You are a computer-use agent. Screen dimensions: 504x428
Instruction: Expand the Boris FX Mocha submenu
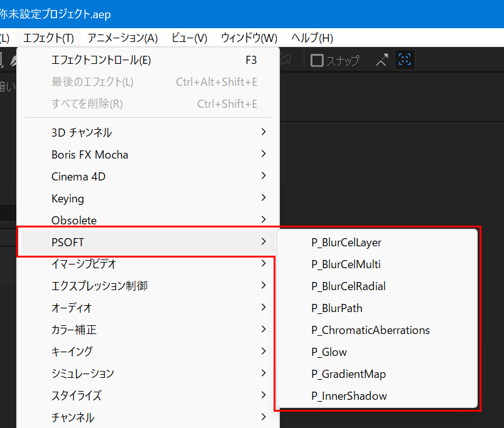point(148,154)
